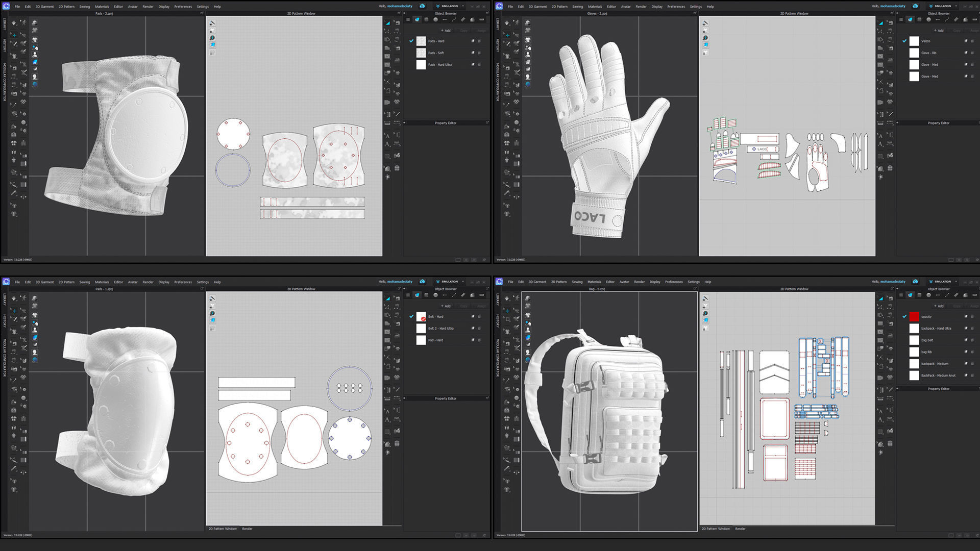Click the info icon in Pads-2 2D pattern toolbar
Screen dimensions: 980x551
click(212, 38)
